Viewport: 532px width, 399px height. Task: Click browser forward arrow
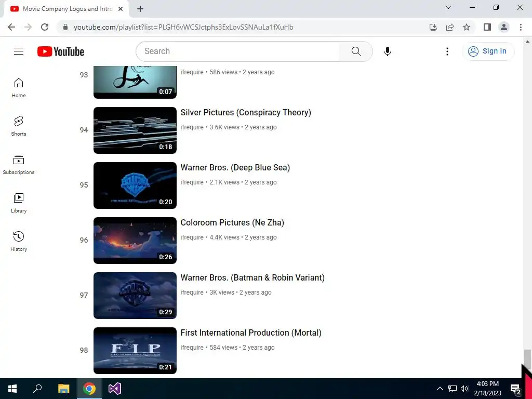(x=28, y=27)
